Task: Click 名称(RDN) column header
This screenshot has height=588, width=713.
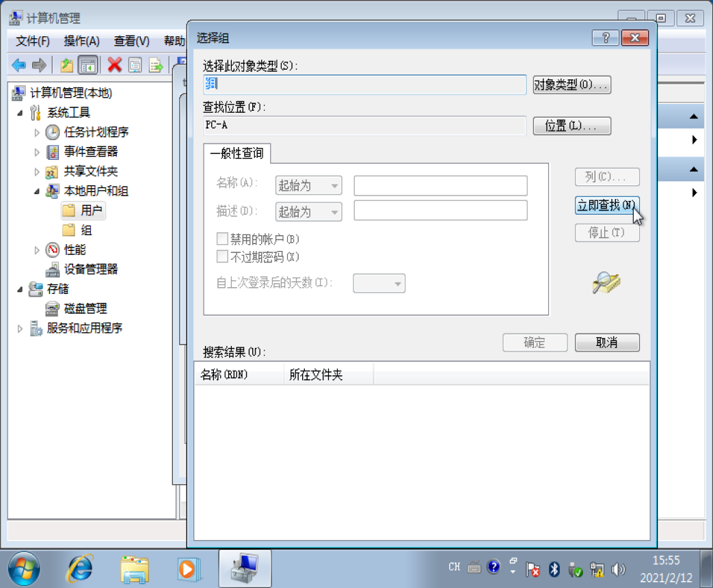Action: click(239, 374)
